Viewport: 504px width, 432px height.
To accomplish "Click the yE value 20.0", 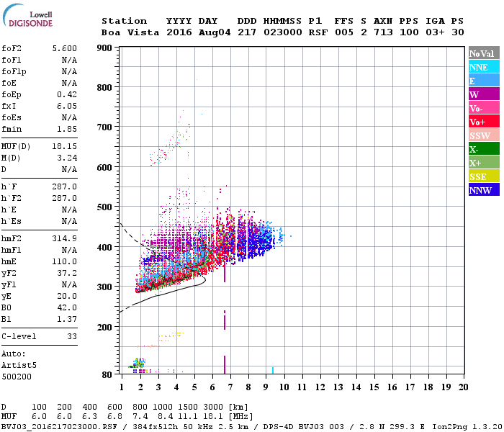I will (x=67, y=297).
